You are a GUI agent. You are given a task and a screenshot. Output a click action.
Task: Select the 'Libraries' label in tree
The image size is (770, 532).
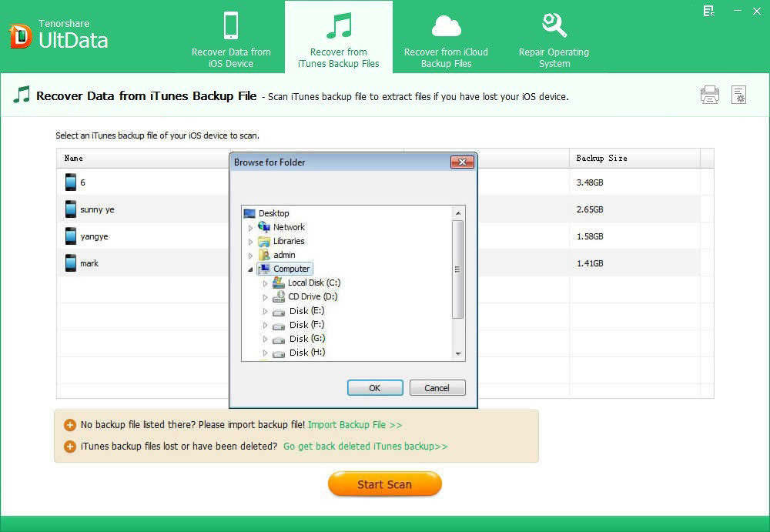(x=289, y=241)
